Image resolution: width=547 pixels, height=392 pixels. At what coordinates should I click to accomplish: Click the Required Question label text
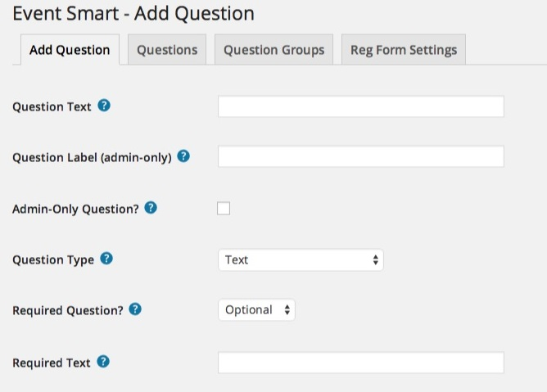(x=68, y=311)
